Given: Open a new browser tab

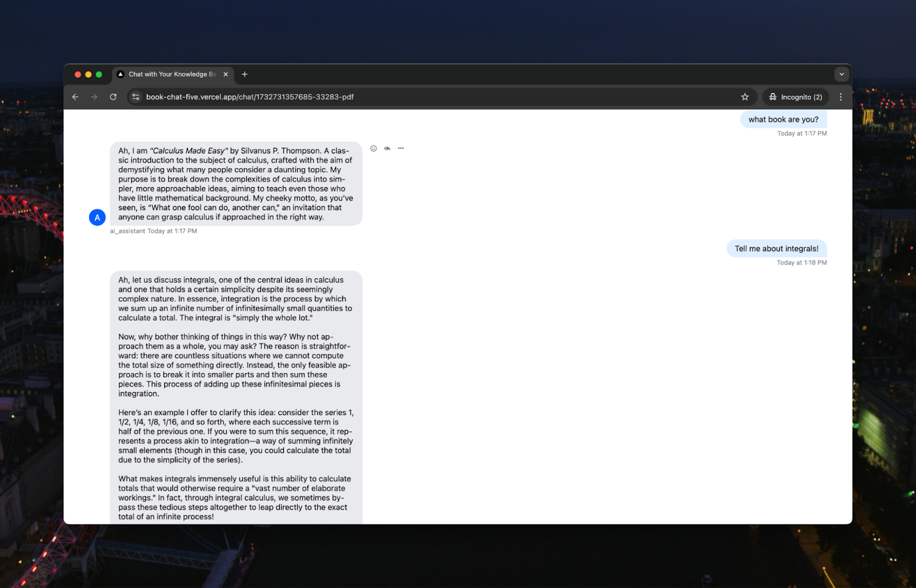Looking at the screenshot, I should pos(245,74).
